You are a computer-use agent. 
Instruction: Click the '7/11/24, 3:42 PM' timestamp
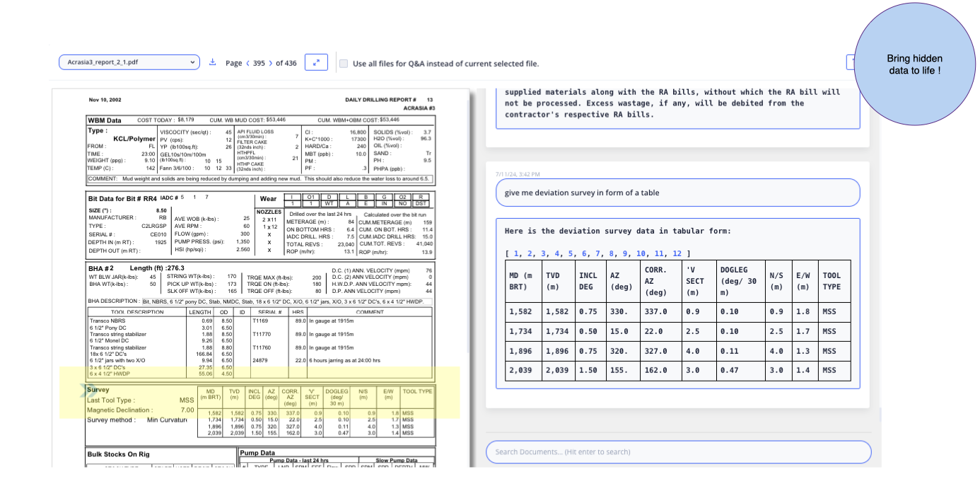point(518,173)
